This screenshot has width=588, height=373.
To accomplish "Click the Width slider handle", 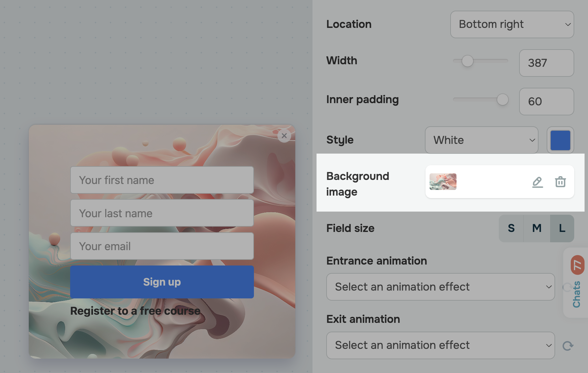I will [x=467, y=61].
